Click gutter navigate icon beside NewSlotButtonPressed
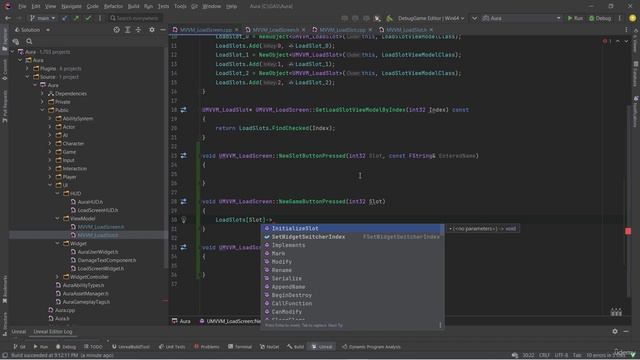The image size is (640, 360). [184, 156]
